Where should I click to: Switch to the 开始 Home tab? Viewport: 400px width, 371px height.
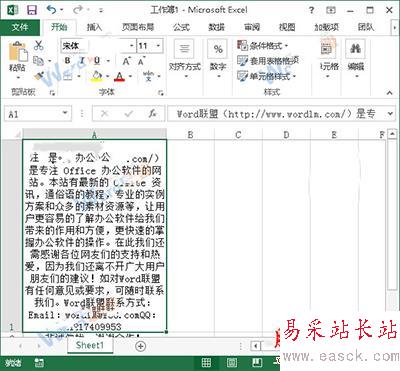click(x=59, y=27)
